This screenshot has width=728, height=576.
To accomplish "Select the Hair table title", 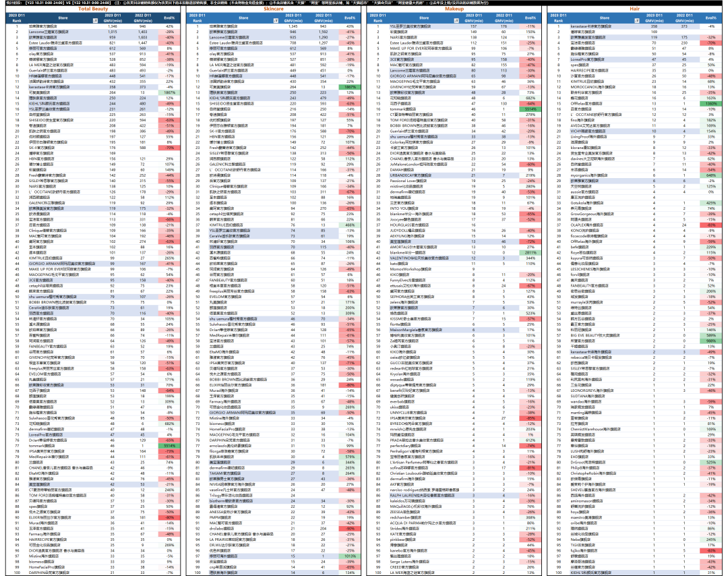I will pos(635,9).
